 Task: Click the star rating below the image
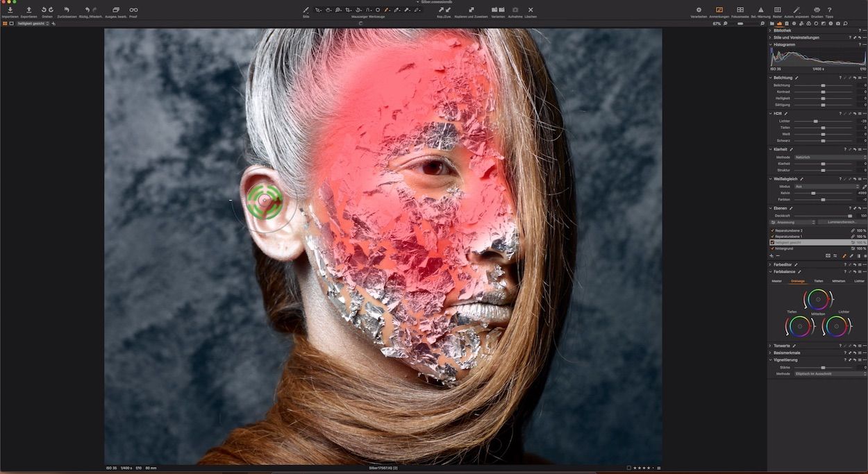644,468
